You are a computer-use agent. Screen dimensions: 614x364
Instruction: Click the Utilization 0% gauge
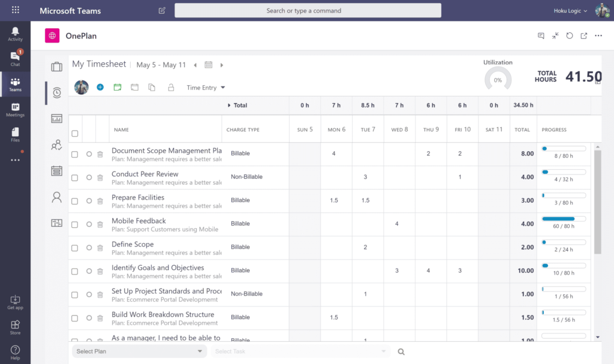498,79
